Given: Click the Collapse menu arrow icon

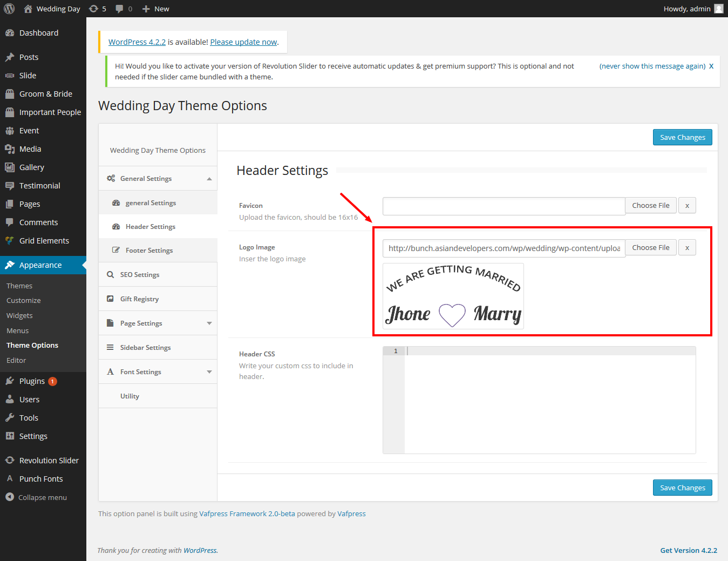Looking at the screenshot, I should click(x=10, y=497).
